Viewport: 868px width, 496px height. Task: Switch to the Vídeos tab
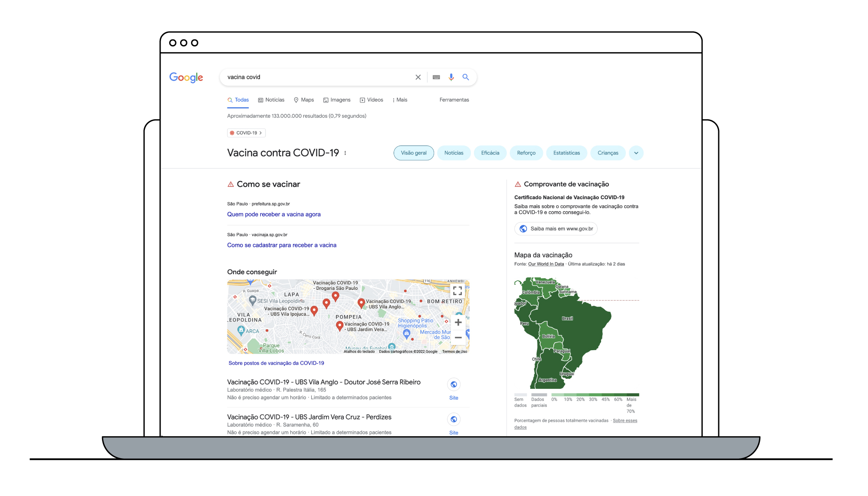tap(372, 100)
